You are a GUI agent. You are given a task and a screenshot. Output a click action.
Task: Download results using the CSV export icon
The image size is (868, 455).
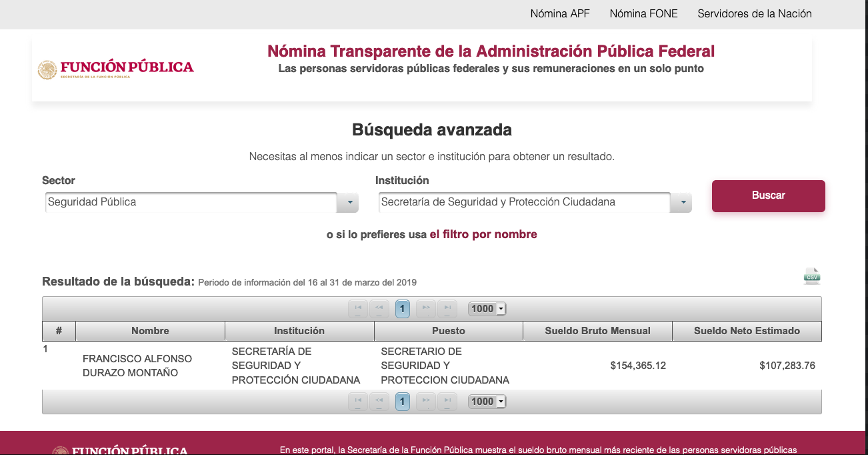pos(811,276)
